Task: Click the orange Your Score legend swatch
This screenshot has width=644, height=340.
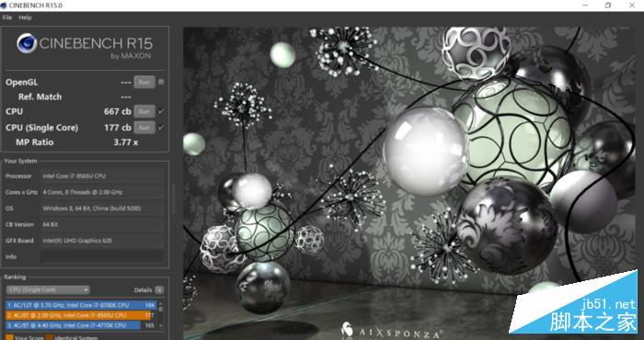Action: (9, 337)
